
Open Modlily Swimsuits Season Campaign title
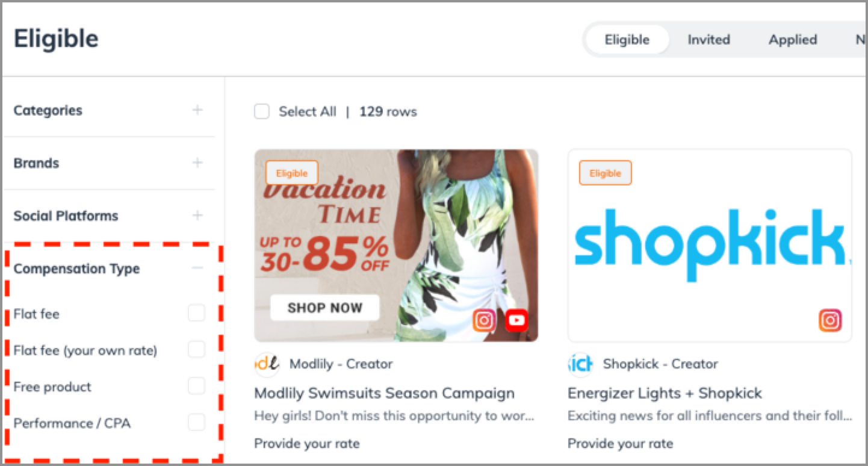coord(385,393)
